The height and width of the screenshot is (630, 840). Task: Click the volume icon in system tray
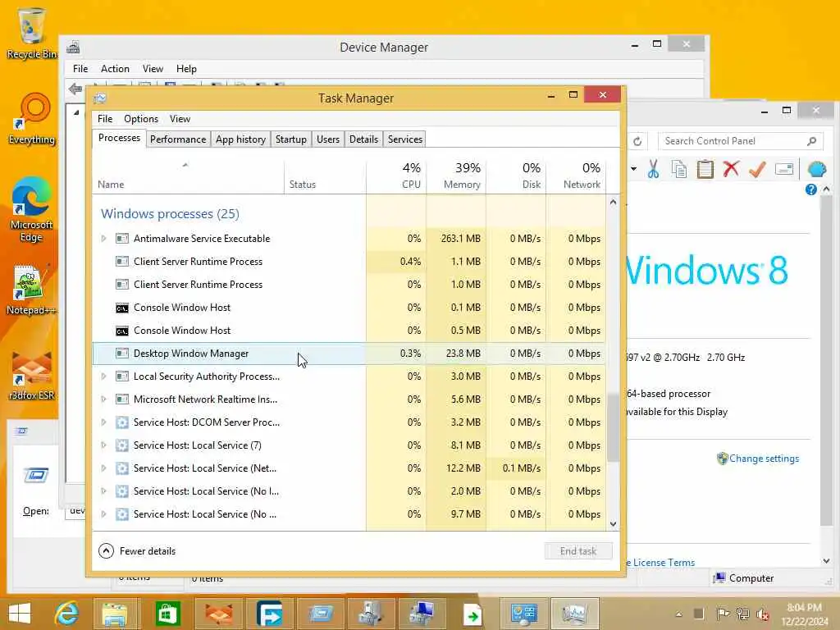point(762,614)
